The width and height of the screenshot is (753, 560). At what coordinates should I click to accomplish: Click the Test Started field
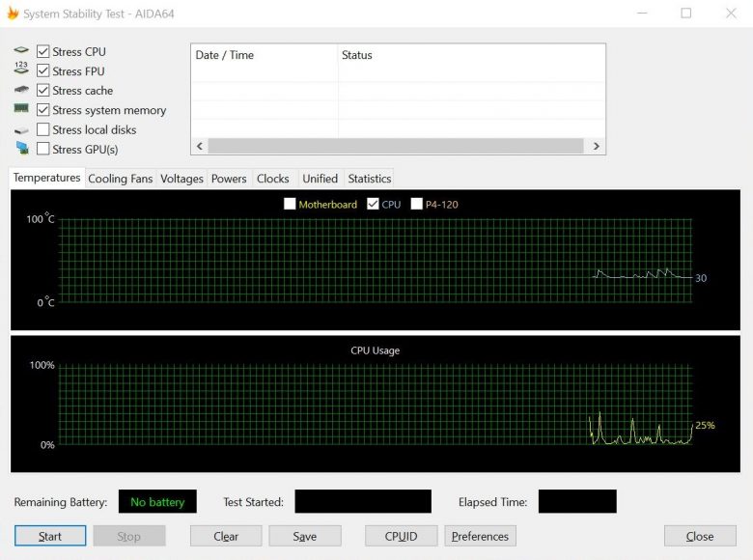(363, 501)
